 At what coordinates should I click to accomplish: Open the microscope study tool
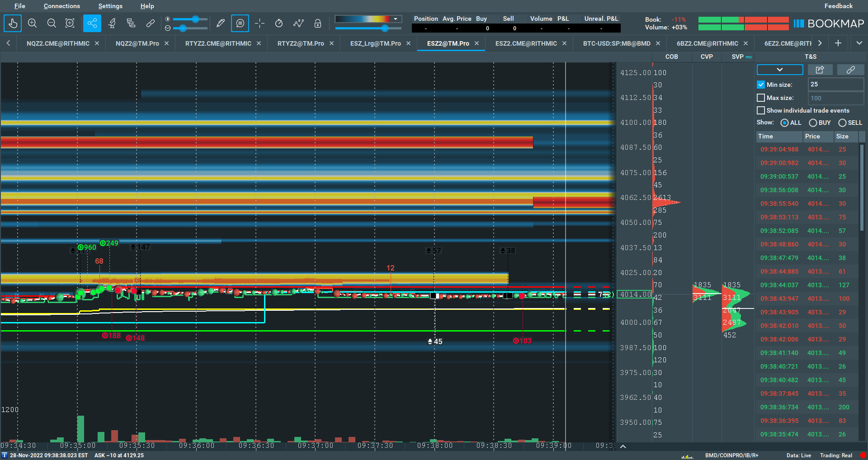coord(112,23)
